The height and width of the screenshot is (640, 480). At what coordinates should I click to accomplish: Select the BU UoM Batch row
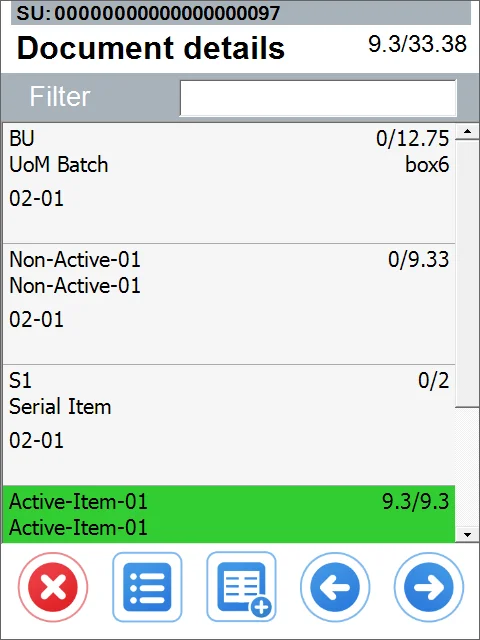(x=229, y=183)
